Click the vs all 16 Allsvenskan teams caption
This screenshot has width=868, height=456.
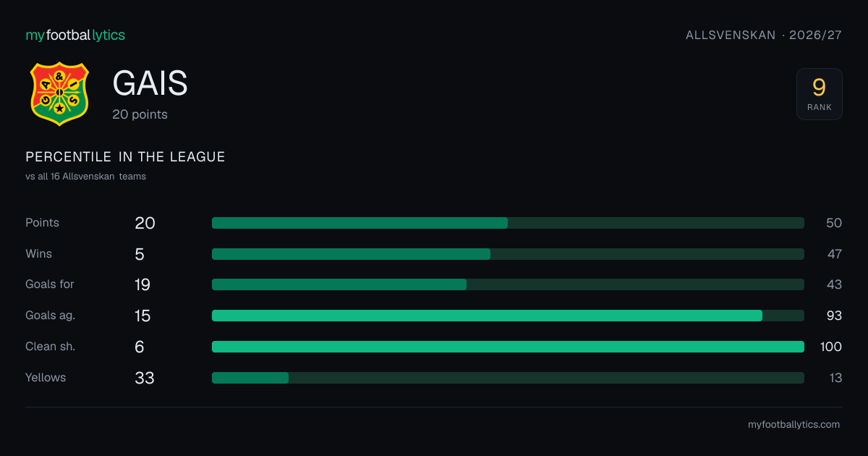[x=85, y=177]
